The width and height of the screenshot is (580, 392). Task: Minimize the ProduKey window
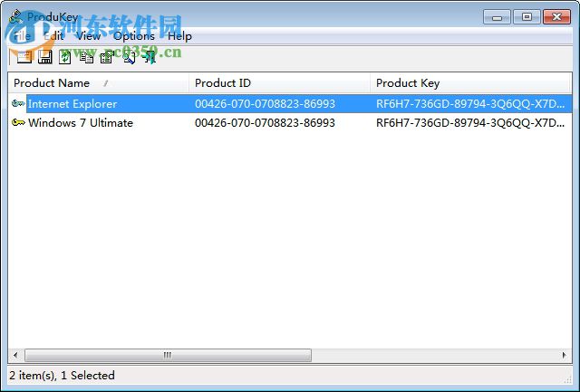click(x=497, y=17)
